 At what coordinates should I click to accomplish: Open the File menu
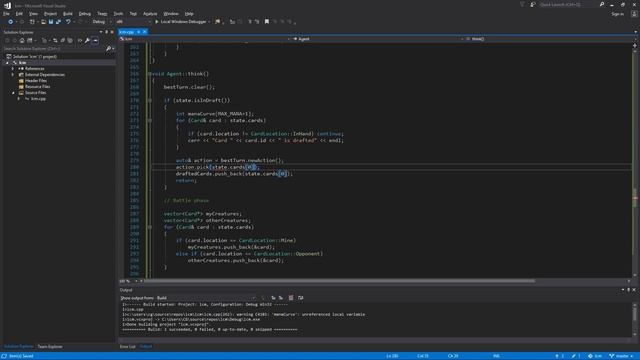pyautogui.click(x=6, y=13)
